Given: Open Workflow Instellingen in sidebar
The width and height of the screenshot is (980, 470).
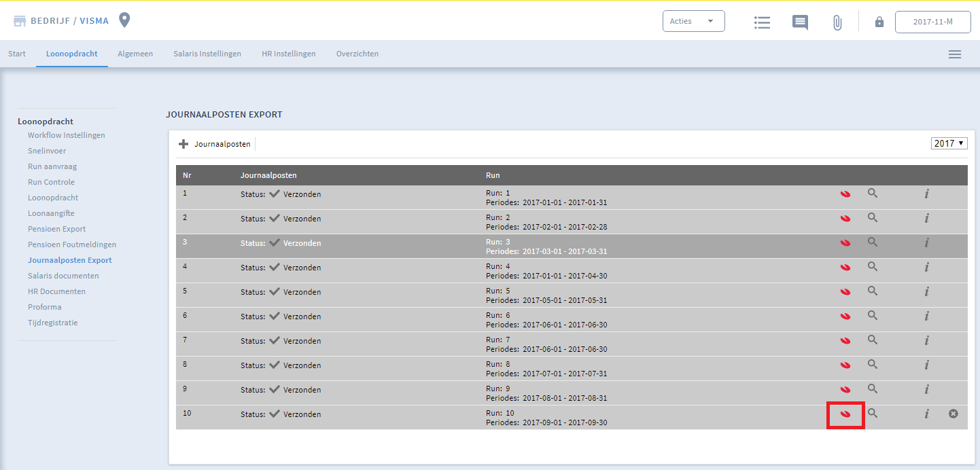Looking at the screenshot, I should (67, 135).
